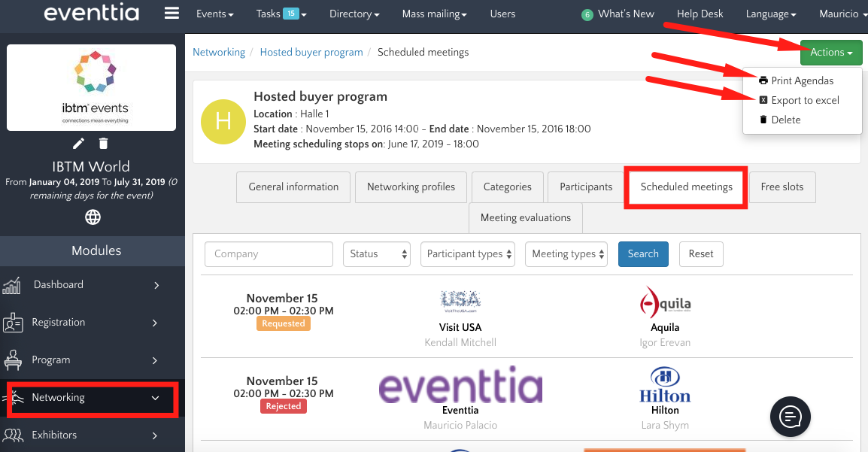Open the Status filter dropdown

376,254
